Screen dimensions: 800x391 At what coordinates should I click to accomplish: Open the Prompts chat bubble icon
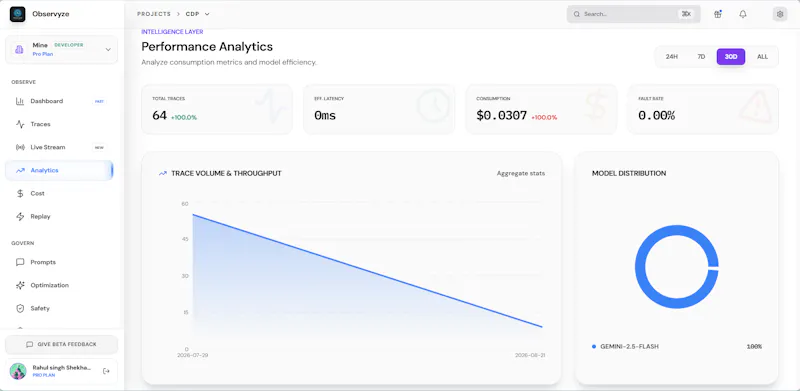tap(20, 262)
